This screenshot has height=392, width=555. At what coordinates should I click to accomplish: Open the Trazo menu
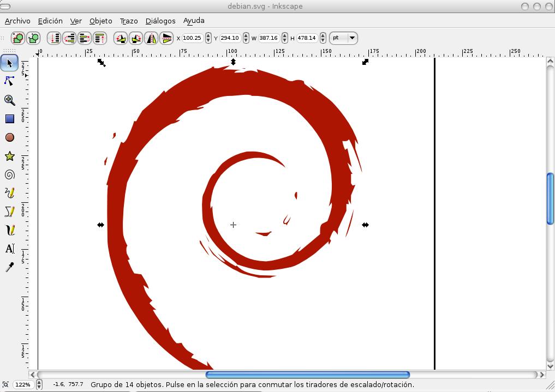[x=129, y=21]
